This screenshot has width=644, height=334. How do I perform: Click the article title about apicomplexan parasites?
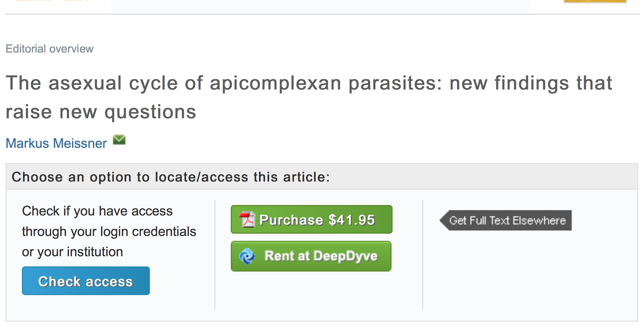tap(309, 83)
